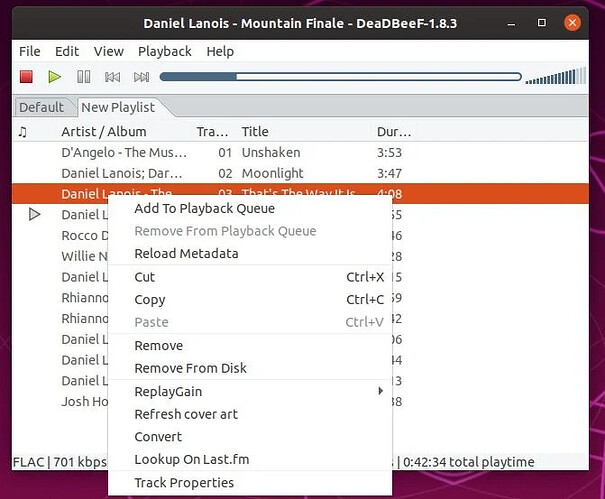Sort by the Title column header
The image size is (605, 499).
pos(255,131)
